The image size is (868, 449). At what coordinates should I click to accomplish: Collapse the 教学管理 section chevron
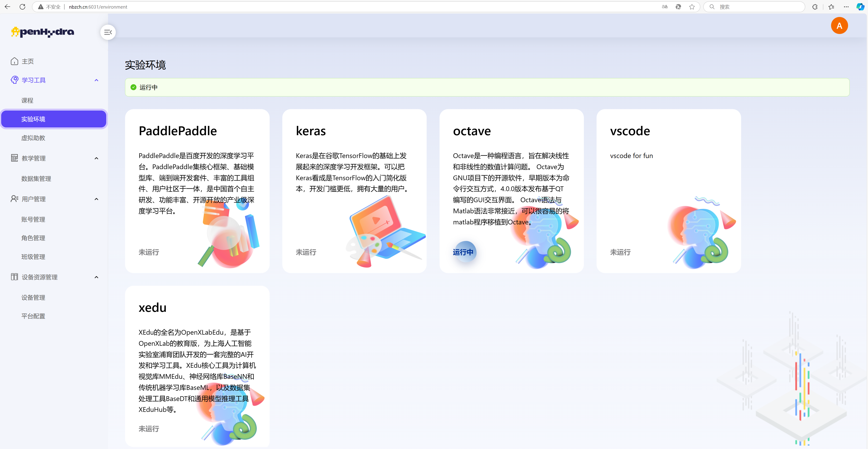click(96, 158)
